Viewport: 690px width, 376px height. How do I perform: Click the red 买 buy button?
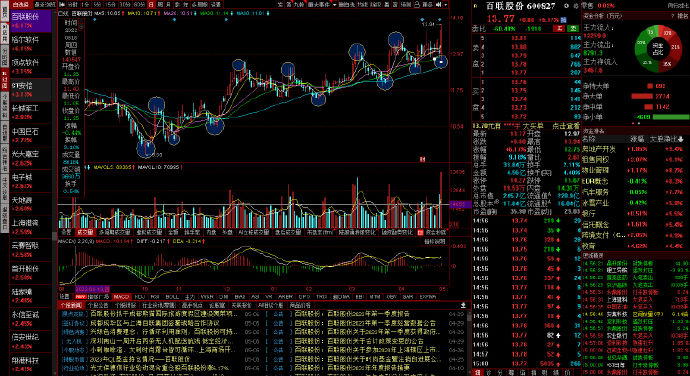pyautogui.click(x=559, y=28)
